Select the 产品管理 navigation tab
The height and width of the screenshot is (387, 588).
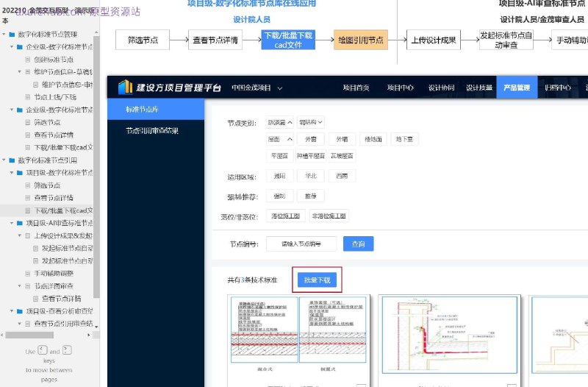click(x=517, y=88)
